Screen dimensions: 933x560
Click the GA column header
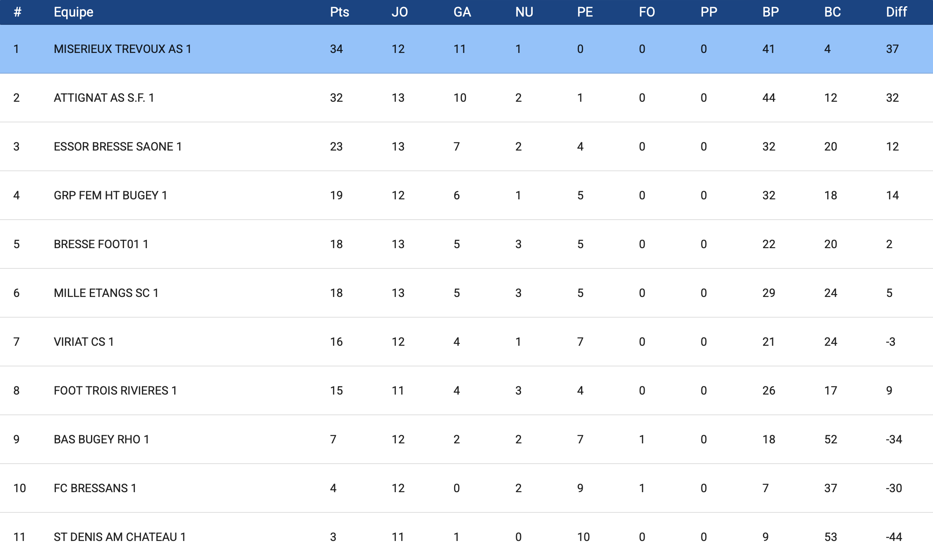coord(462,12)
